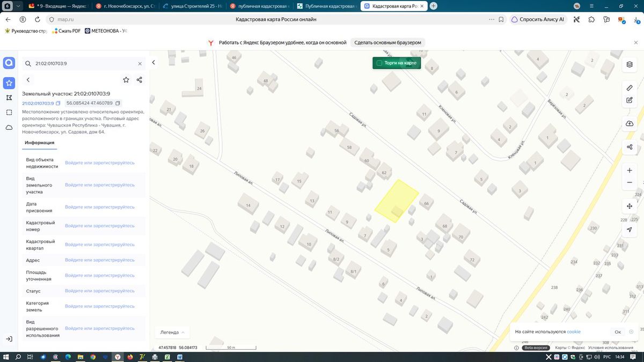Screen dimensions: 644x362
Task: Enable the "Торги на карте" checkbox
Action: 379,63
